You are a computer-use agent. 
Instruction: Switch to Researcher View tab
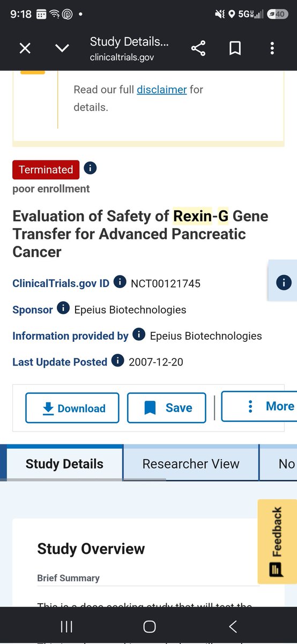(x=191, y=464)
